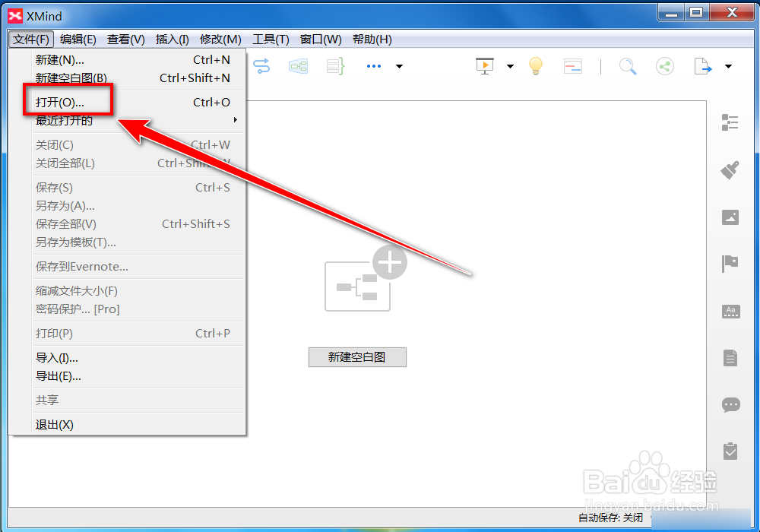The width and height of the screenshot is (760, 532).
Task: Open the 文件(F) menu
Action: coord(31,40)
